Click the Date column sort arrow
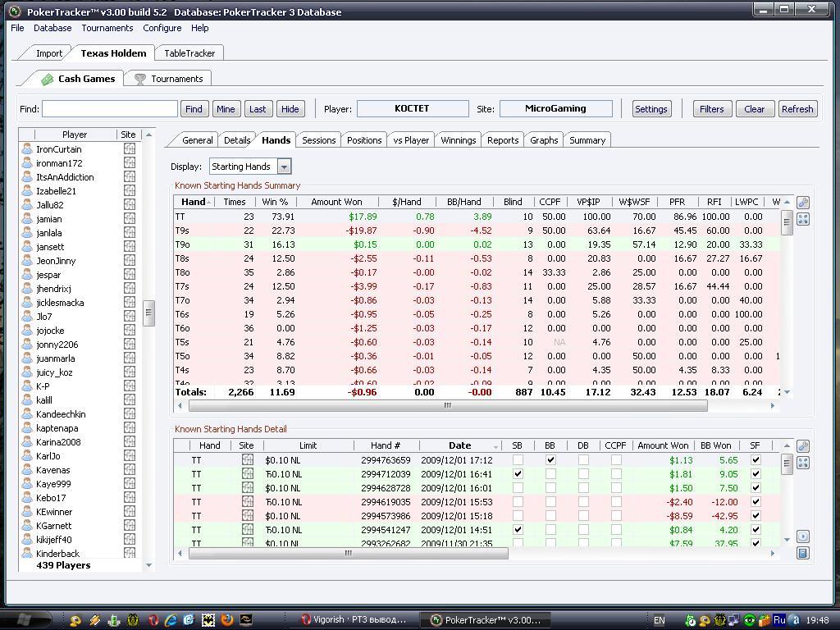 (495, 447)
